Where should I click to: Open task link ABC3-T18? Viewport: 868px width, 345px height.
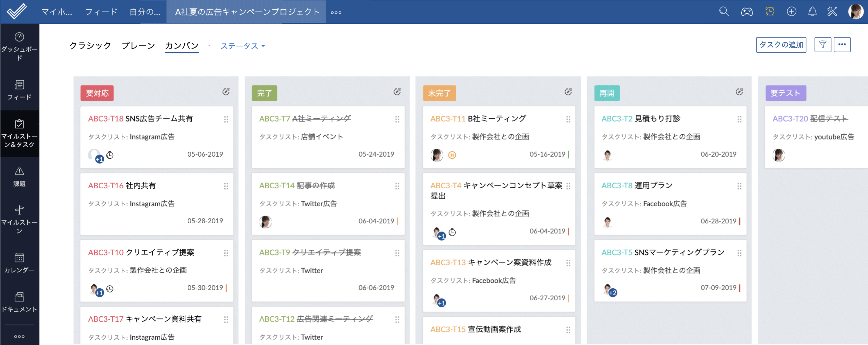pyautogui.click(x=105, y=118)
